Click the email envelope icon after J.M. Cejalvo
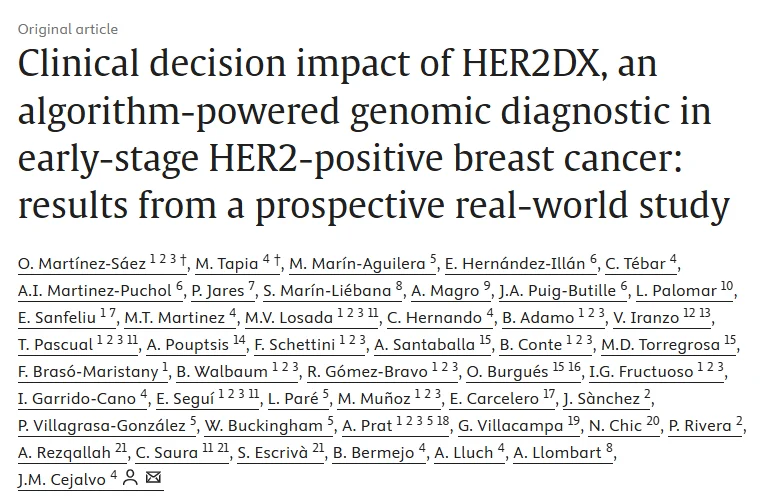This screenshot has height=496, width=767. coord(153,479)
